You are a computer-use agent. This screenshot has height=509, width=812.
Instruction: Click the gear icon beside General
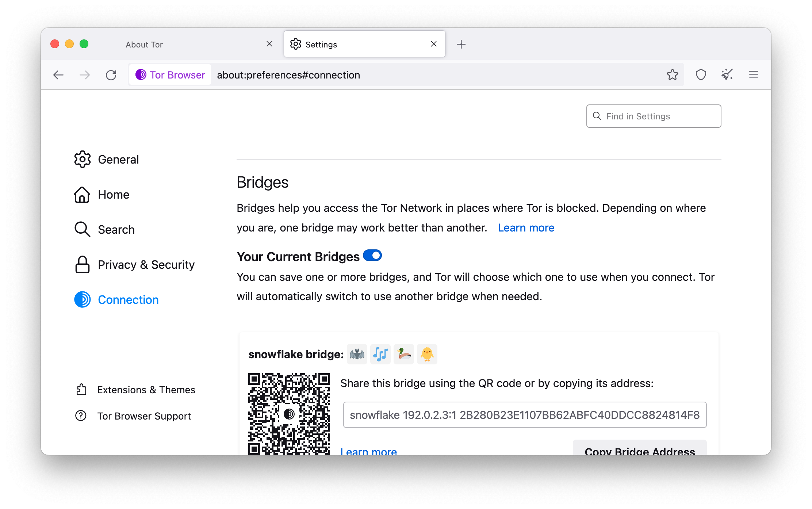click(x=83, y=160)
